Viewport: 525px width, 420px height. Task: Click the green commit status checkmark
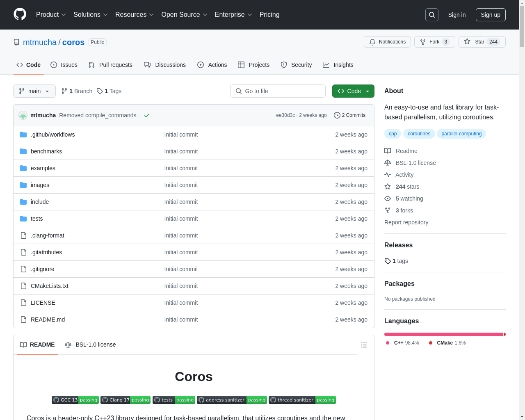pos(147,115)
